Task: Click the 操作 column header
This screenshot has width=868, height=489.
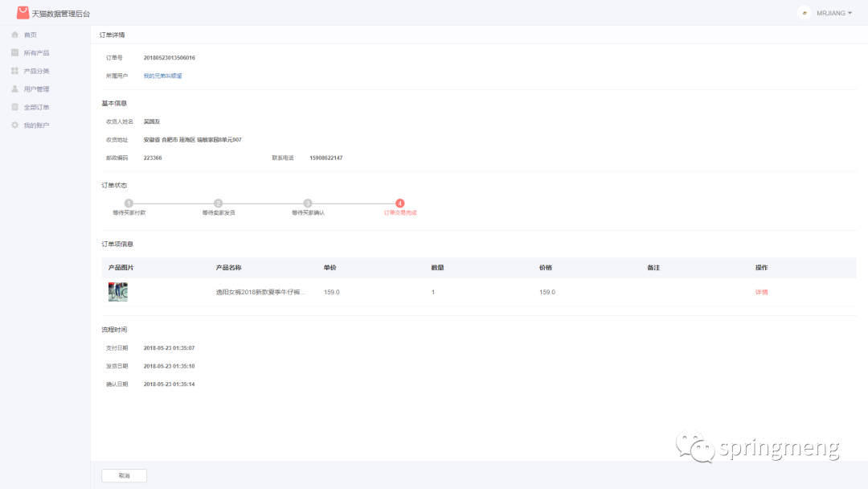Action: pyautogui.click(x=762, y=268)
